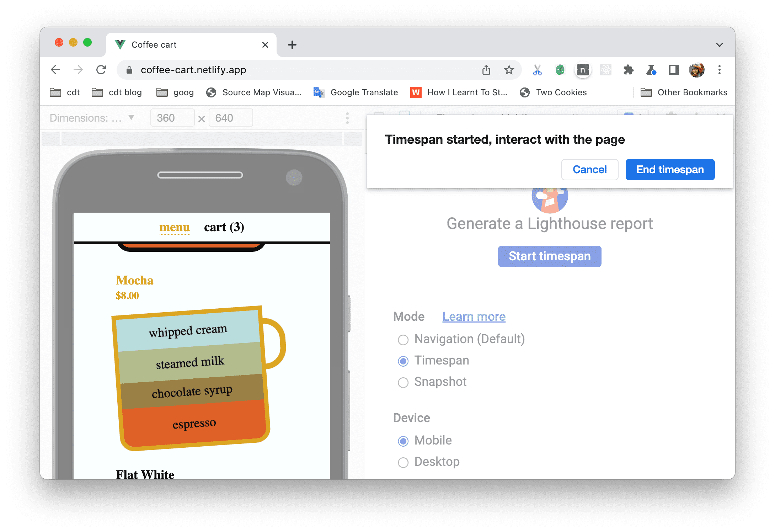Click the End timespan button

point(670,169)
